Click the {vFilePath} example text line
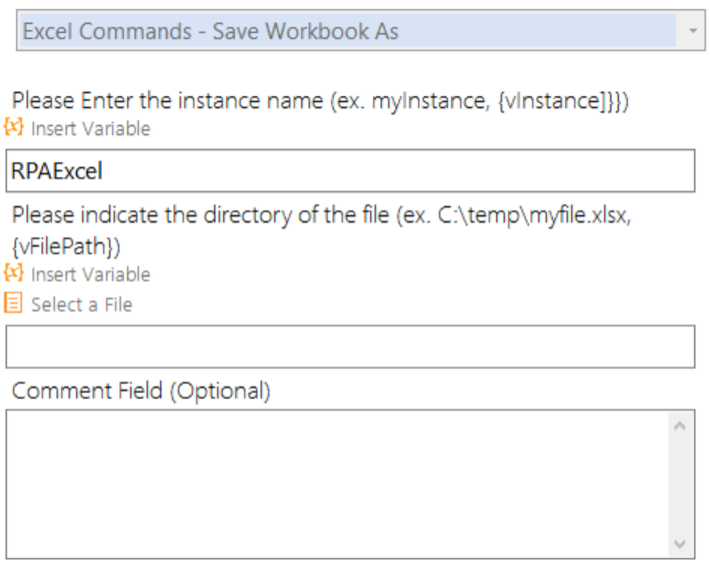The image size is (710, 566). [66, 247]
